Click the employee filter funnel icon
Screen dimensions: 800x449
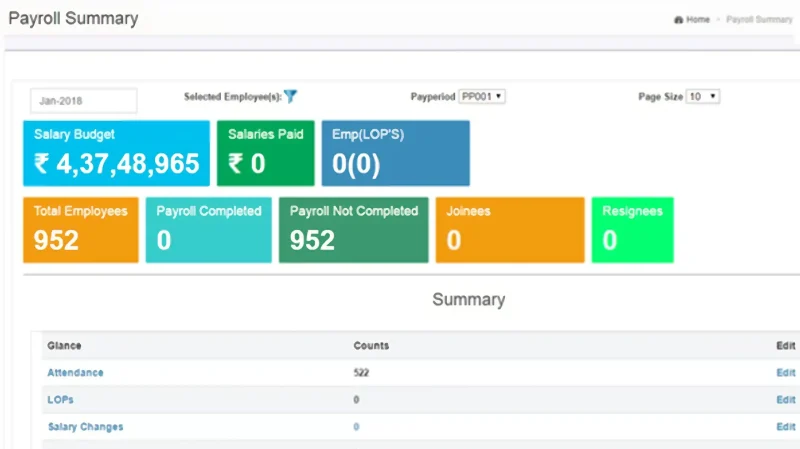[x=290, y=96]
